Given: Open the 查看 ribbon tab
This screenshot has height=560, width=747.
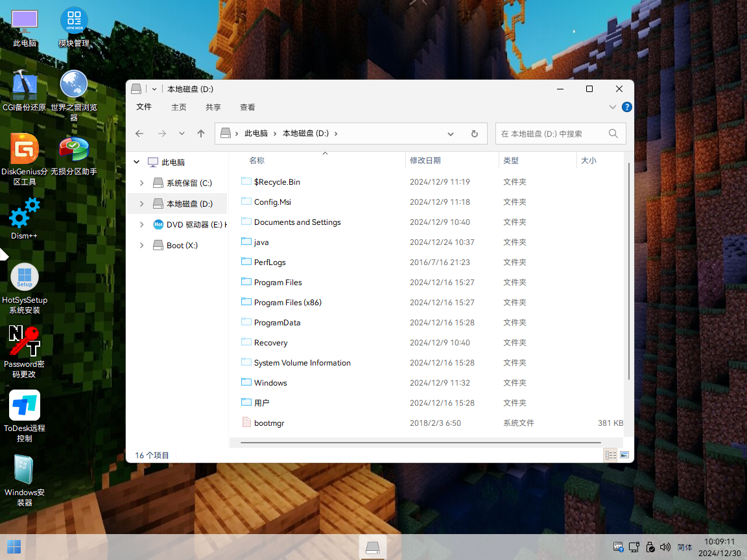Looking at the screenshot, I should (247, 107).
